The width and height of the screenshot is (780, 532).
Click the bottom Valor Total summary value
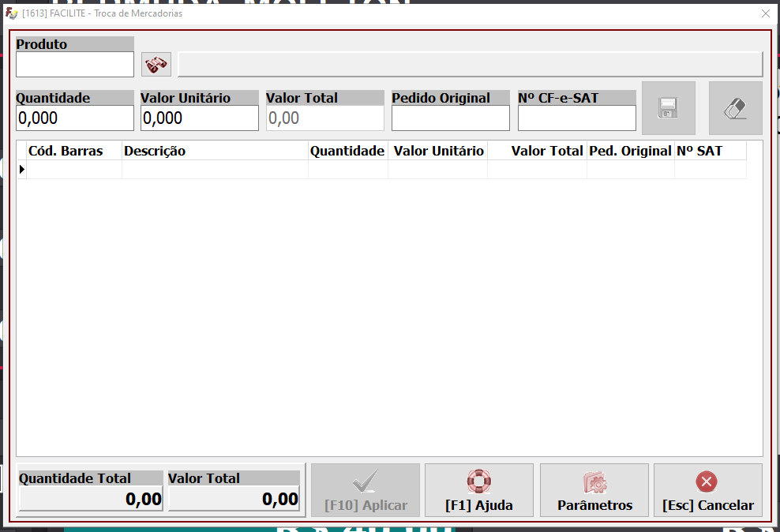[x=234, y=499]
